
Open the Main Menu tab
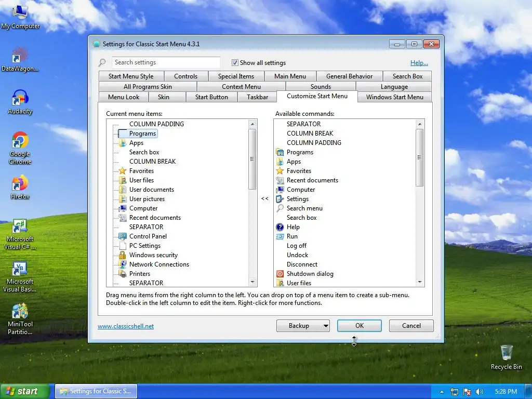290,76
